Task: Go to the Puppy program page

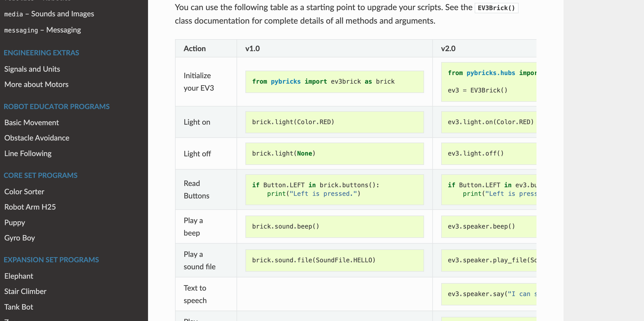Action: (15, 223)
